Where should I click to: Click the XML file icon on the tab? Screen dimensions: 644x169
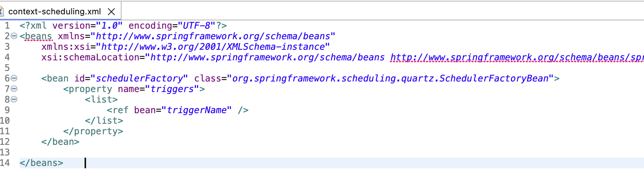click(2, 11)
